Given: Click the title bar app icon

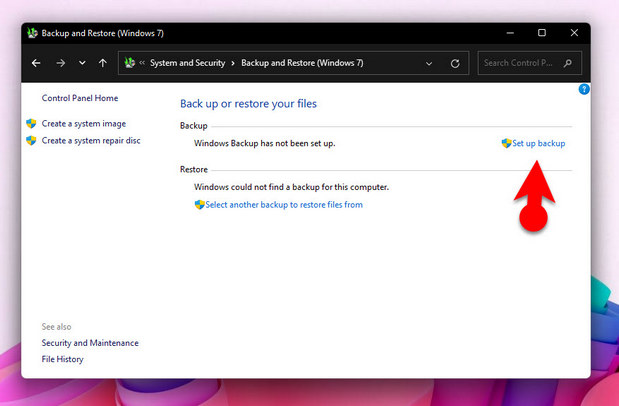Looking at the screenshot, I should click(x=32, y=33).
